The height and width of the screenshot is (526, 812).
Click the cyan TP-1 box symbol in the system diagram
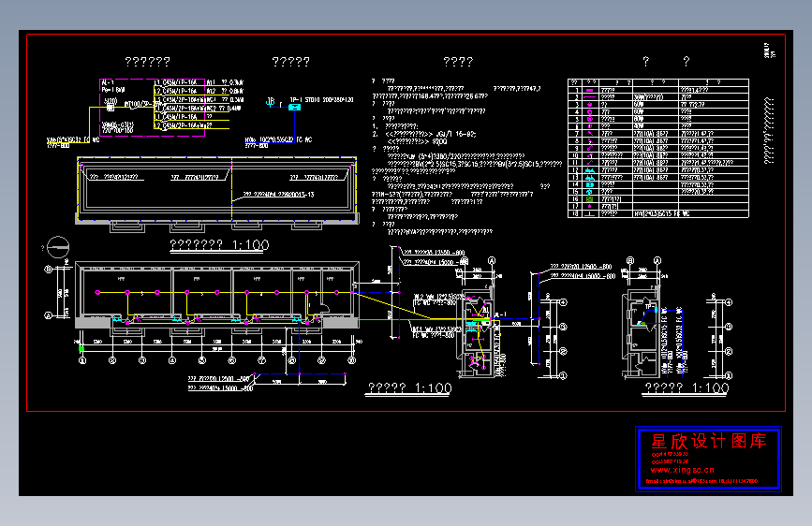[x=294, y=108]
